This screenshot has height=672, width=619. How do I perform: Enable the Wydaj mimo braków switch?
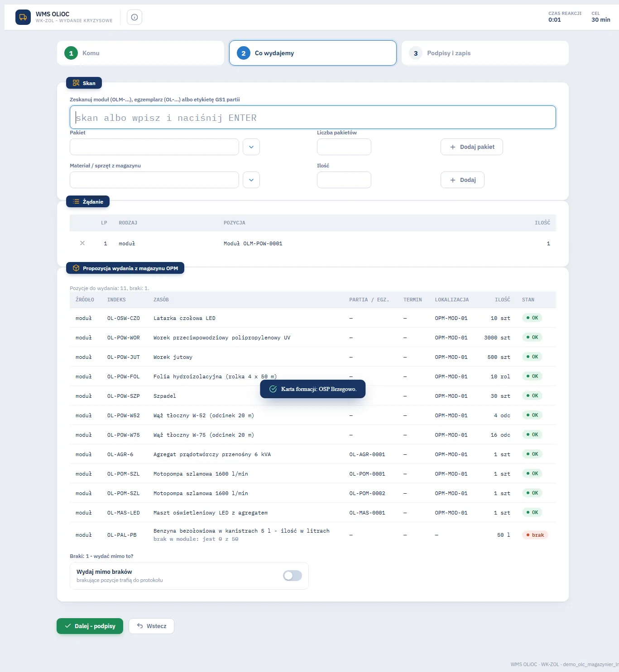pos(293,576)
